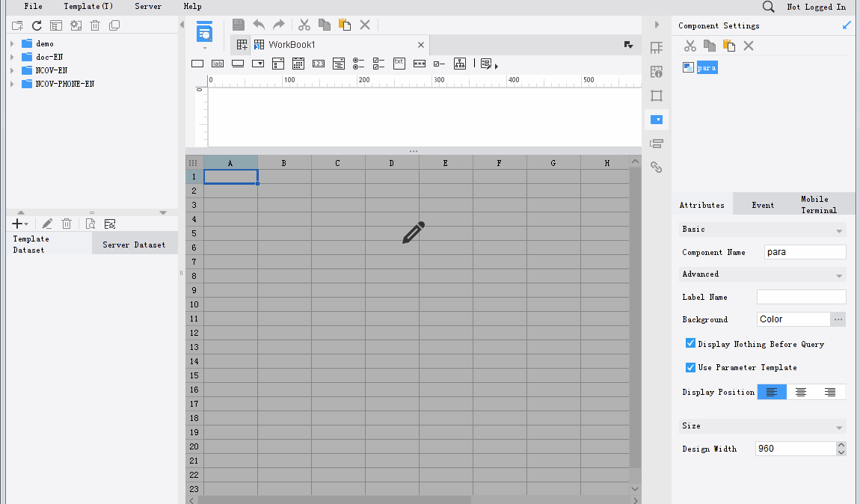Select the Combo Box widget tool
Viewport: 860px width, 504px height.
258,64
